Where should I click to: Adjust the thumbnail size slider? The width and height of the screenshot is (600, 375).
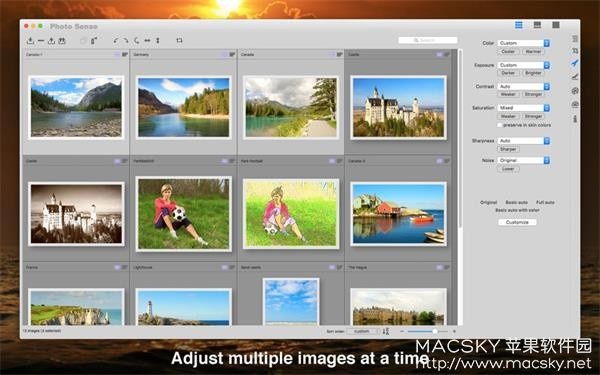pyautogui.click(x=427, y=331)
